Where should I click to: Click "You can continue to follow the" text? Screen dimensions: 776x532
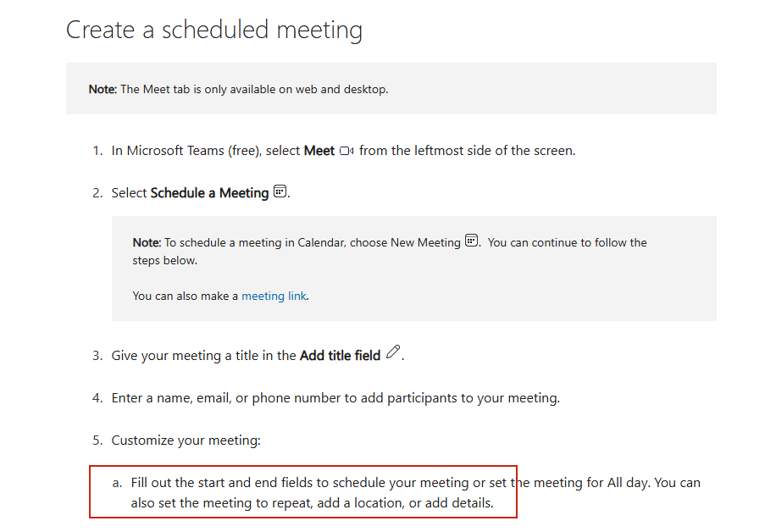(568, 242)
